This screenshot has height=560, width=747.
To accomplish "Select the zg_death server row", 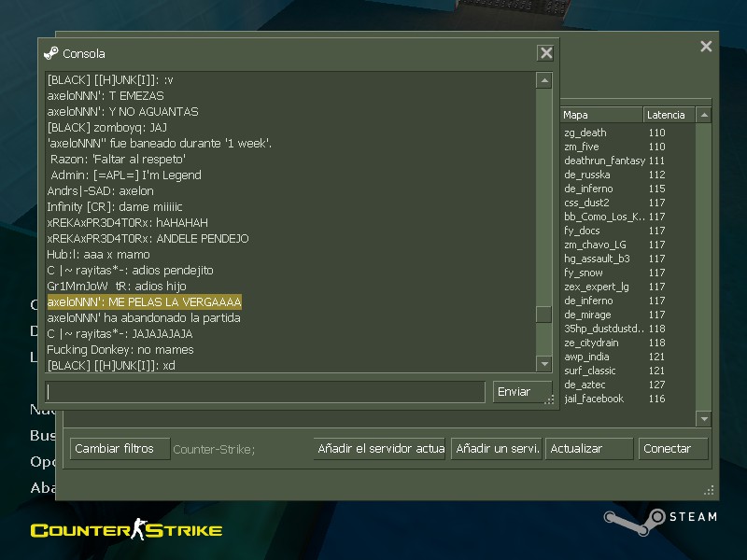I will point(627,133).
